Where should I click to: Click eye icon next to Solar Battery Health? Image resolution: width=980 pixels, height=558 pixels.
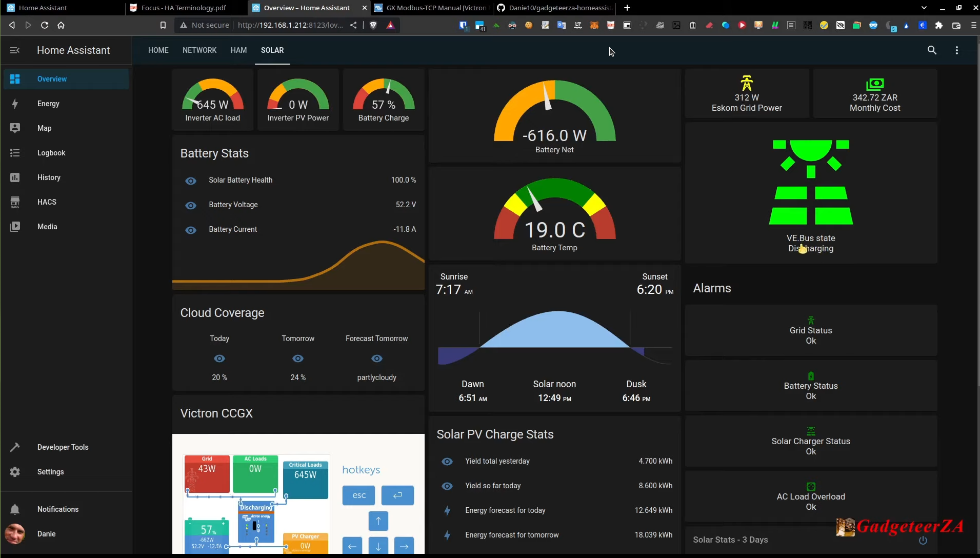pos(191,181)
